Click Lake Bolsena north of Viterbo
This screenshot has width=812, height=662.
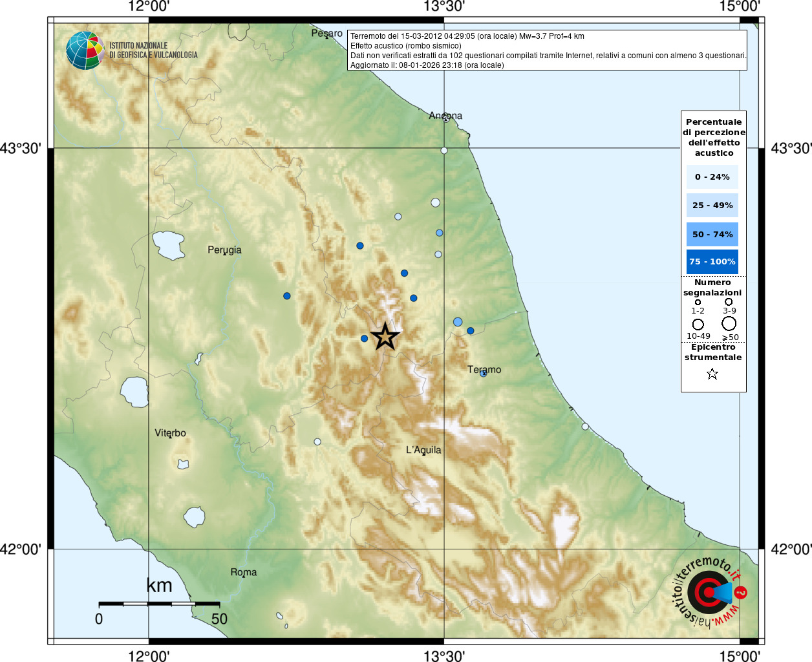click(x=134, y=392)
